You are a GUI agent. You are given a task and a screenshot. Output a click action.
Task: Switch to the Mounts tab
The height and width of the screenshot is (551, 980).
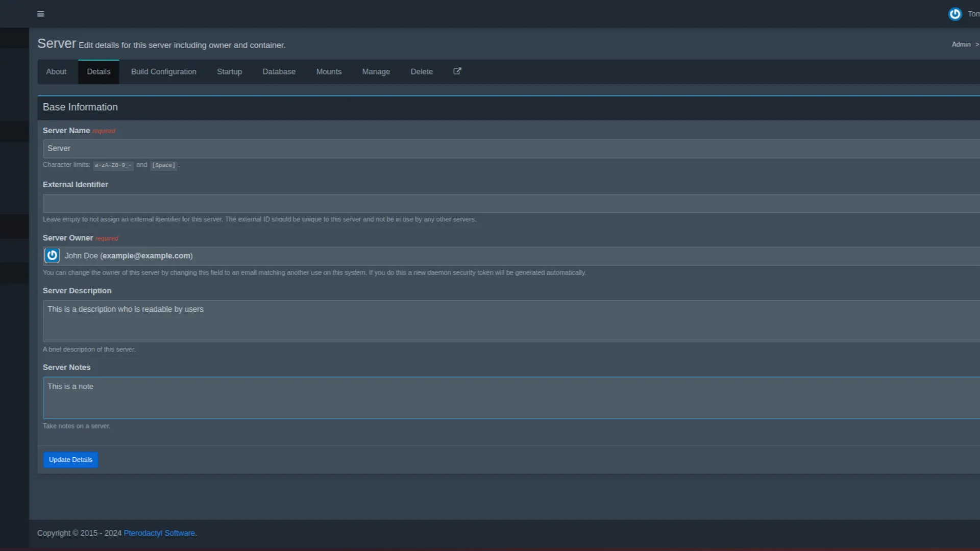coord(329,72)
